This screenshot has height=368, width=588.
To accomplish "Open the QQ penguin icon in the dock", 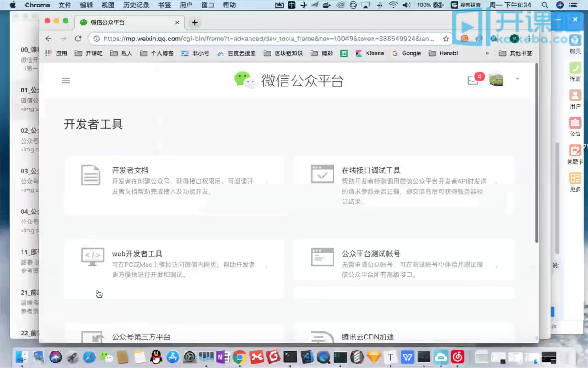I will click(156, 356).
